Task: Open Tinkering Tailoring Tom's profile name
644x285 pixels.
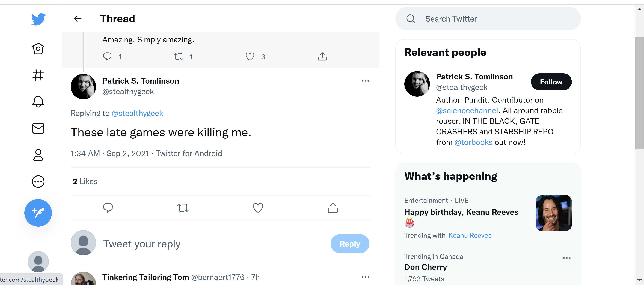Action: [146, 277]
